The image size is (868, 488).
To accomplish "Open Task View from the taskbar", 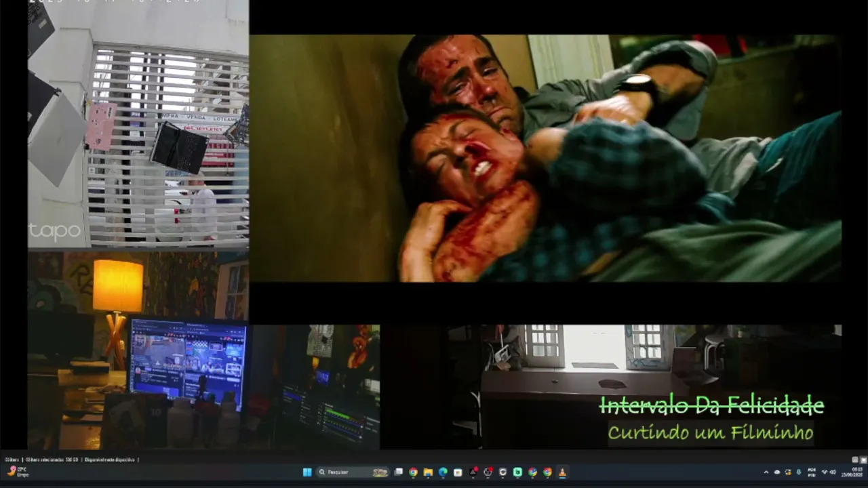I will pos(399,472).
